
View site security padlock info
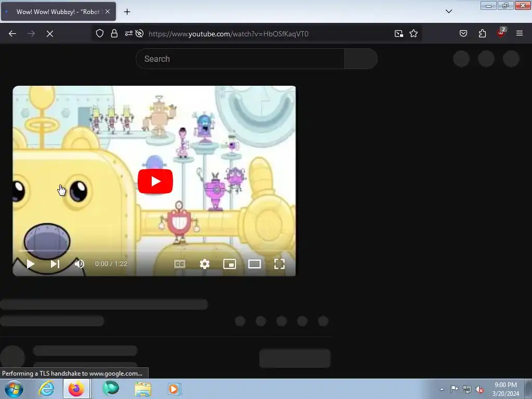[114, 34]
